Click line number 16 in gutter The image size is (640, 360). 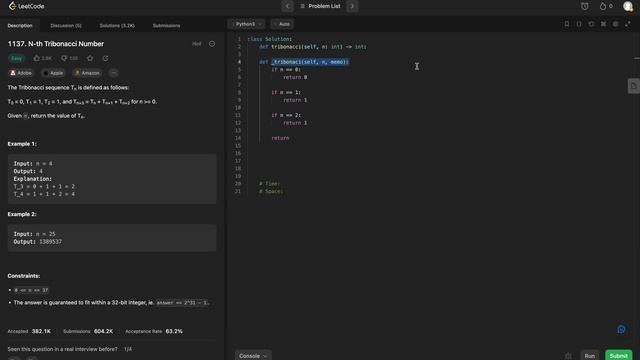[x=238, y=153]
